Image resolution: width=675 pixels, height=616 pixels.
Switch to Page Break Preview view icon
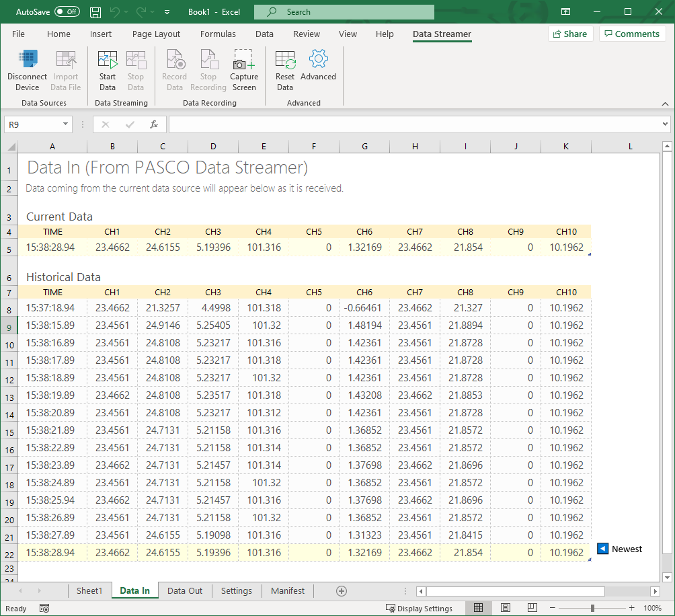click(532, 607)
